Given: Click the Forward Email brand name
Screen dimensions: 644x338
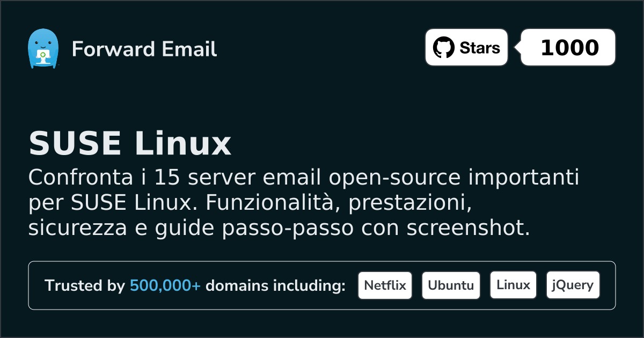Looking at the screenshot, I should (x=144, y=50).
